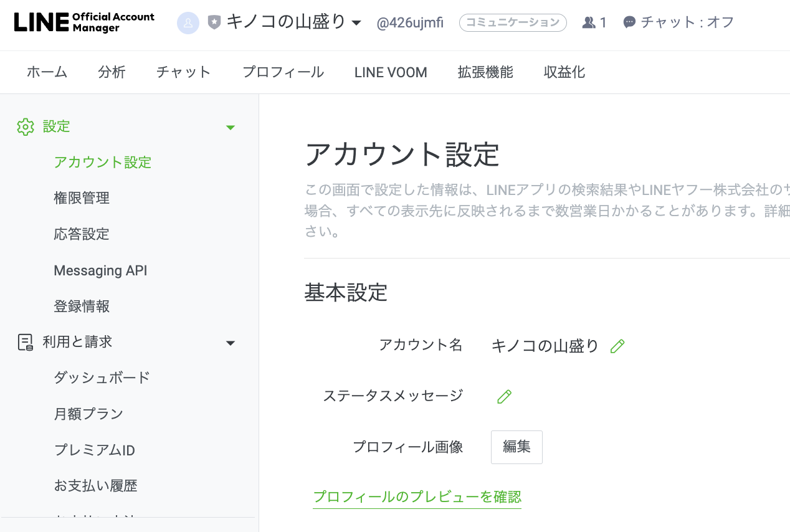Open お支払い履歴 in the sidebar
Image resolution: width=790 pixels, height=532 pixels.
95,485
